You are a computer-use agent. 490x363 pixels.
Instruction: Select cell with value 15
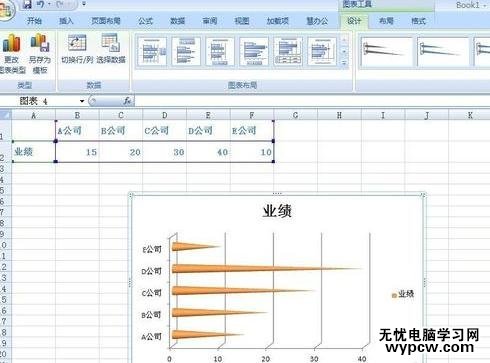[x=77, y=152]
